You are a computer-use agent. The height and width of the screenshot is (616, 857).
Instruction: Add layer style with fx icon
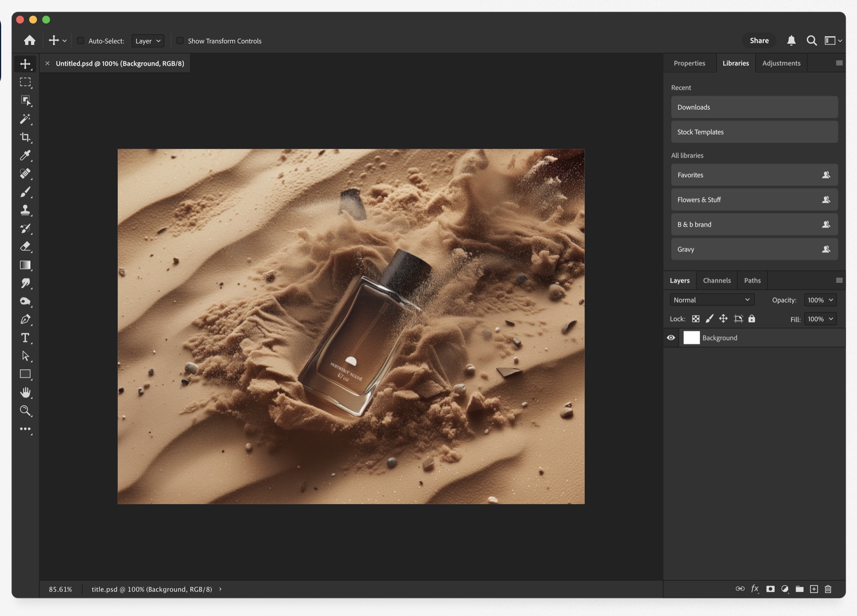(755, 589)
